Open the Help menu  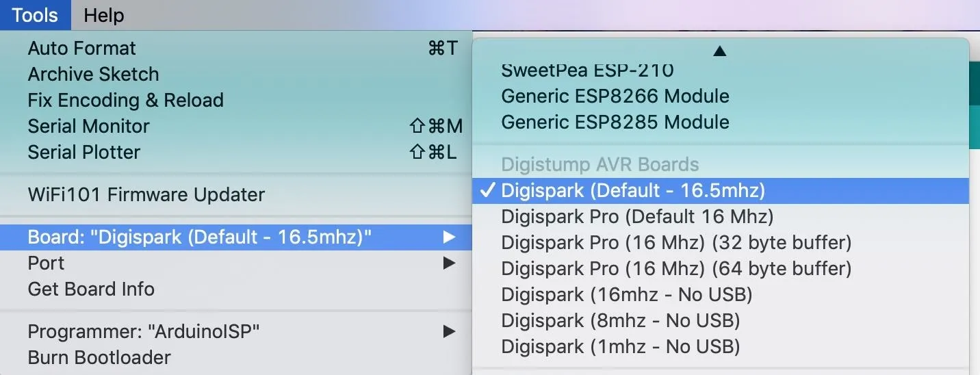(104, 15)
